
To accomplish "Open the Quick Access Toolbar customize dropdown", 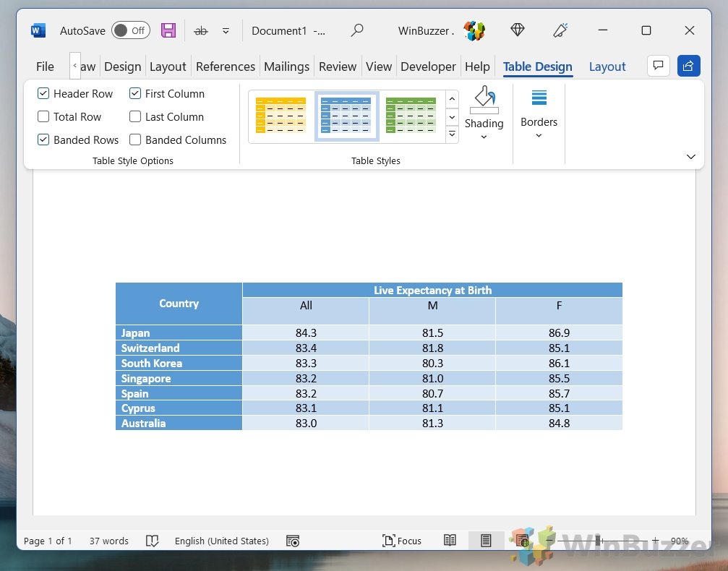I will tap(226, 30).
